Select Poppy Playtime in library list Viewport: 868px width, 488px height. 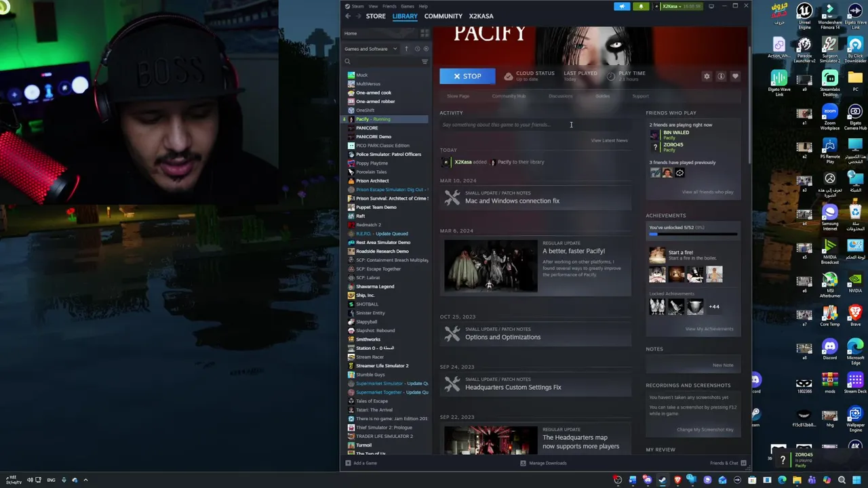tap(372, 163)
